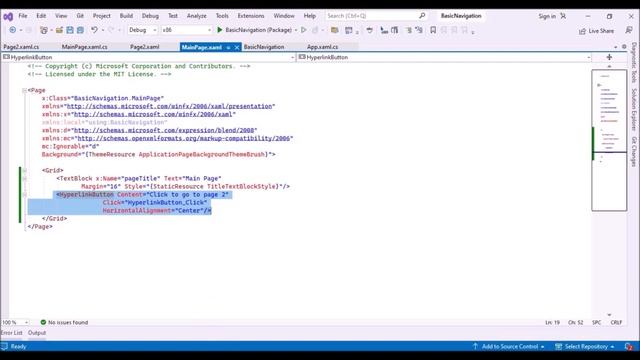
Task: Save the current file with Save icon
Action: point(70,30)
